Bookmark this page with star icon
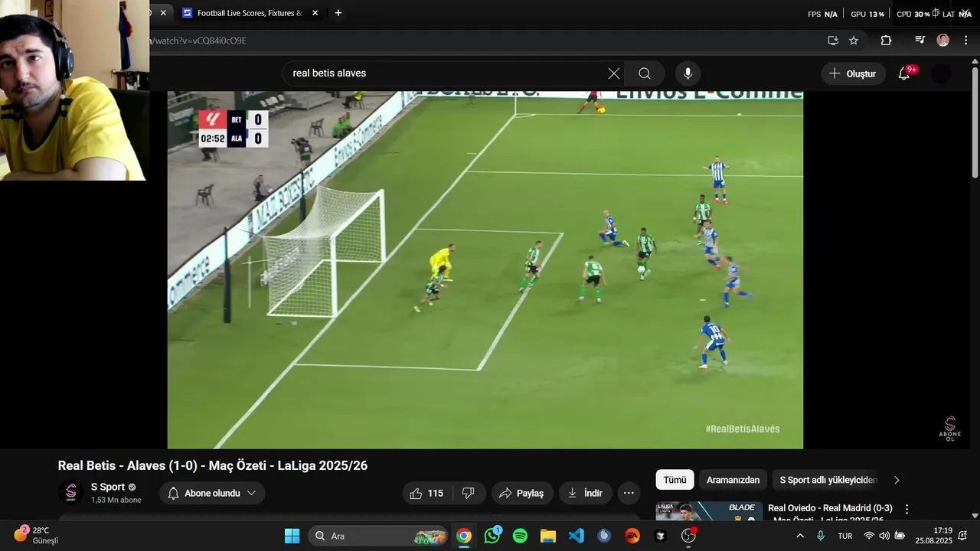 [854, 41]
